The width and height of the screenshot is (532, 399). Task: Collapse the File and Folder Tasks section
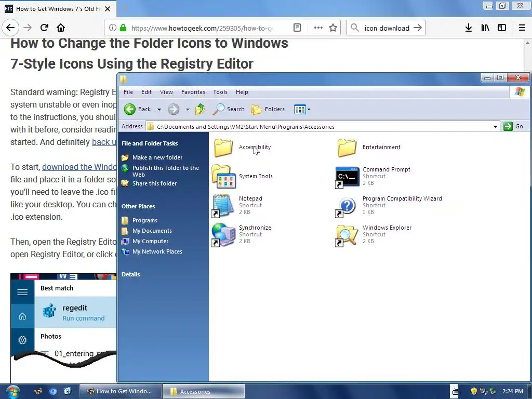click(x=150, y=143)
